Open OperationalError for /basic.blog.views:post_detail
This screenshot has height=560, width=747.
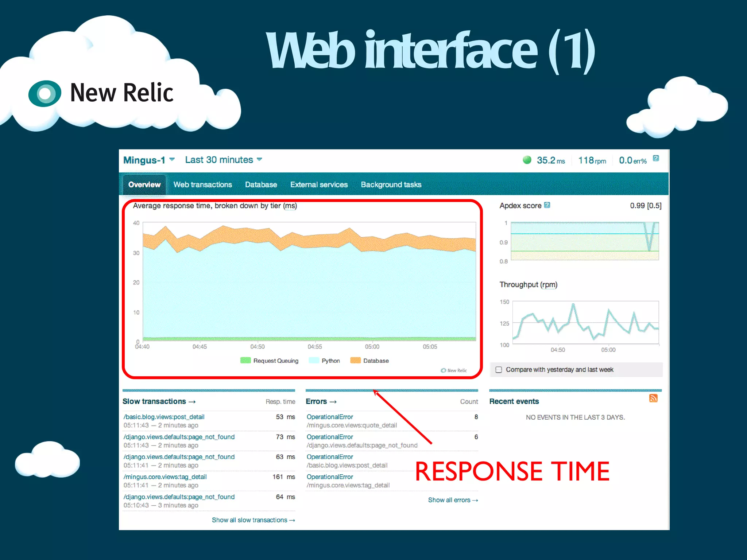[330, 457]
